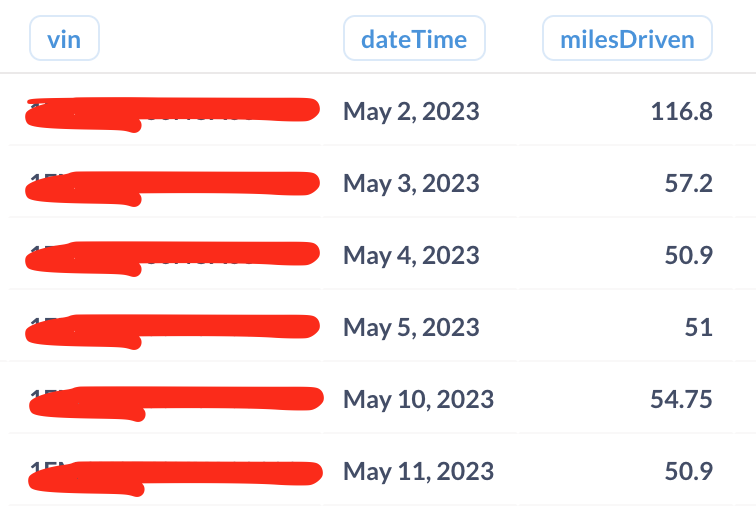This screenshot has width=756, height=516.
Task: Select the redacted vin in May 3 row
Action: pyautogui.click(x=172, y=188)
